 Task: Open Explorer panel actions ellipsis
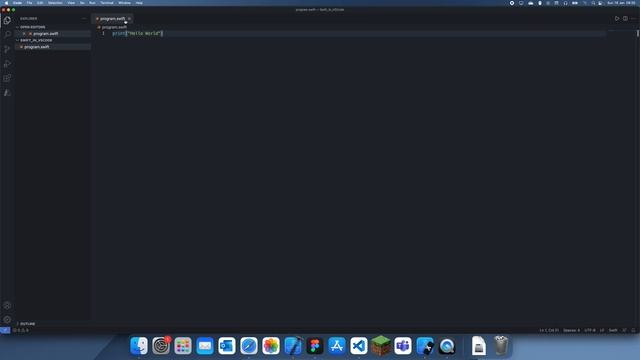[84, 18]
